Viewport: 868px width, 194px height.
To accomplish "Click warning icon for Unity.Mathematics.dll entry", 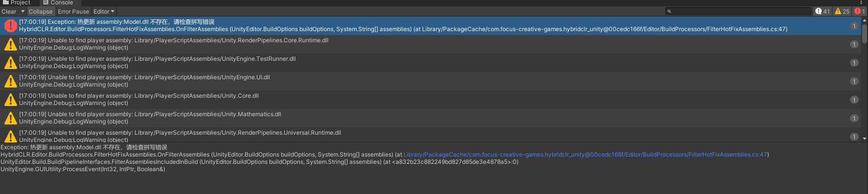I will pyautogui.click(x=10, y=118).
